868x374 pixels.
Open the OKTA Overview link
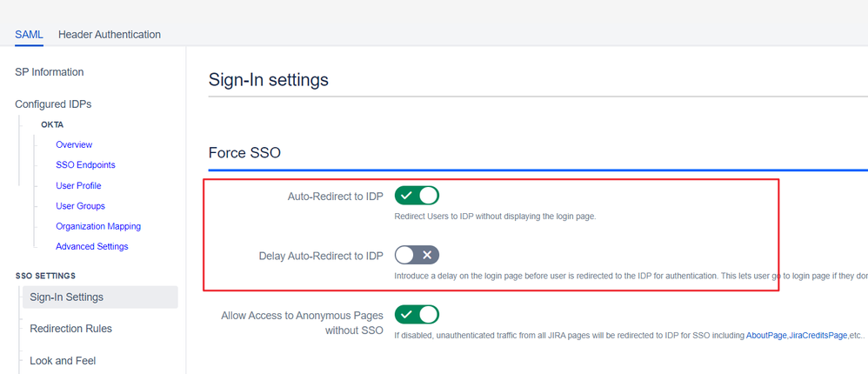coord(74,145)
